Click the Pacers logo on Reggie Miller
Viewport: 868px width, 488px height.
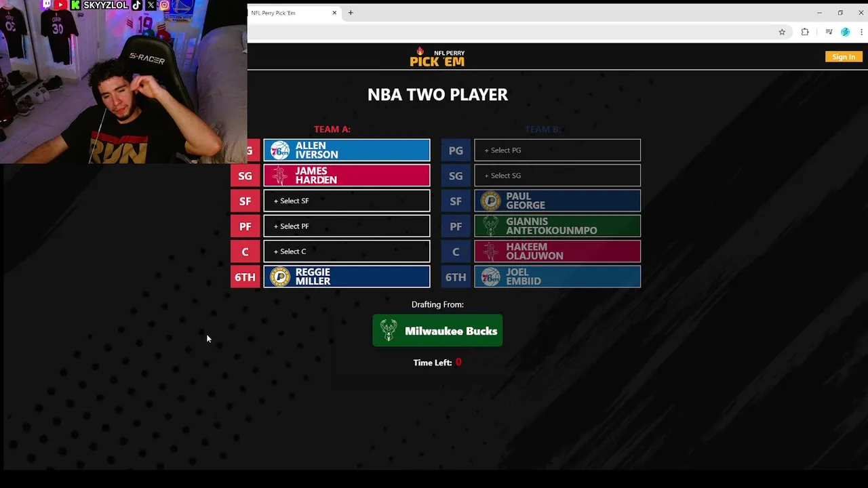coord(280,277)
